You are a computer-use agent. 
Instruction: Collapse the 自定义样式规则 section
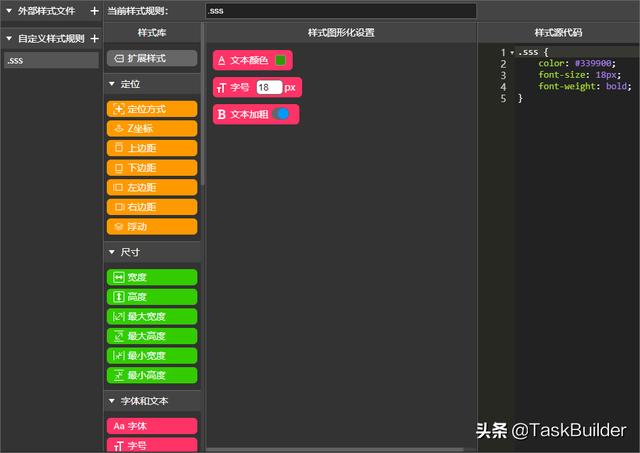pyautogui.click(x=9, y=38)
